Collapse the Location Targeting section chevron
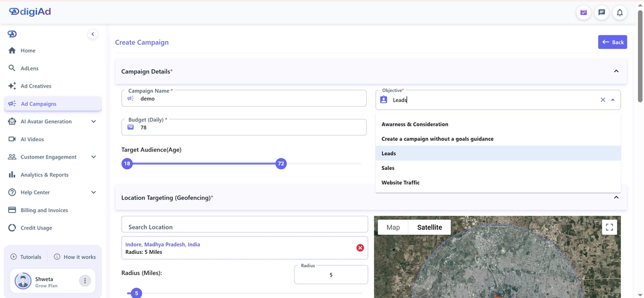This screenshot has width=644, height=298. (616, 197)
